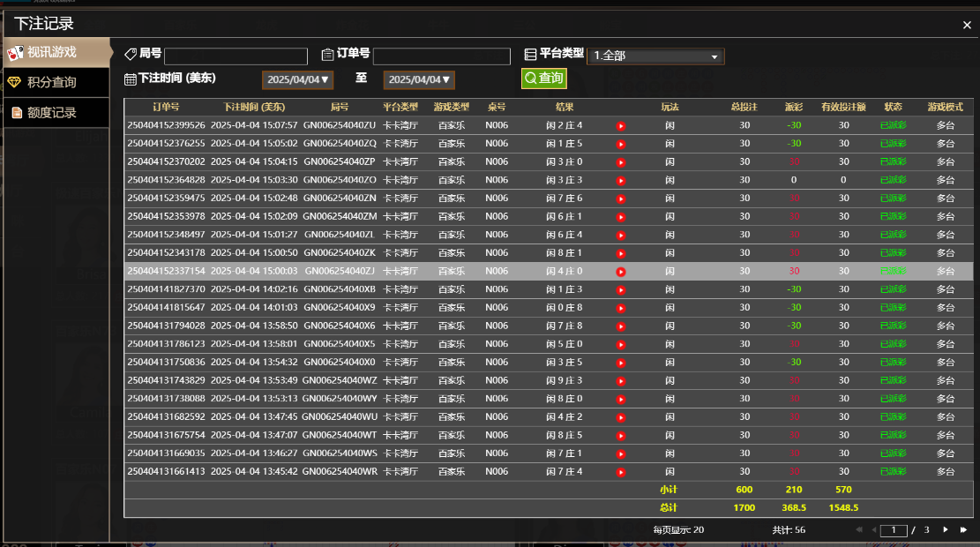The height and width of the screenshot is (547, 980).
Task: Close the 下注记录 dialog
Action: [x=967, y=26]
